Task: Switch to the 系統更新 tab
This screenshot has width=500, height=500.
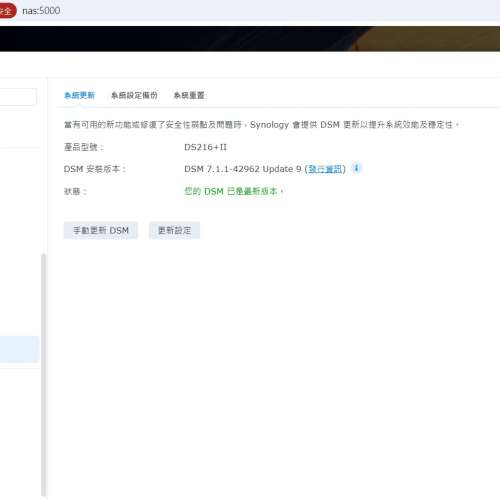Action: (x=79, y=95)
